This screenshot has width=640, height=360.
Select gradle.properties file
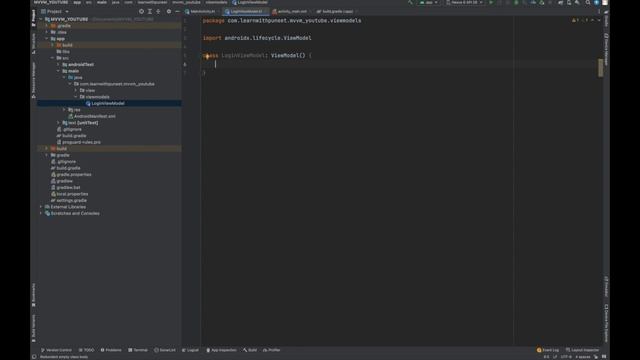click(x=71, y=174)
